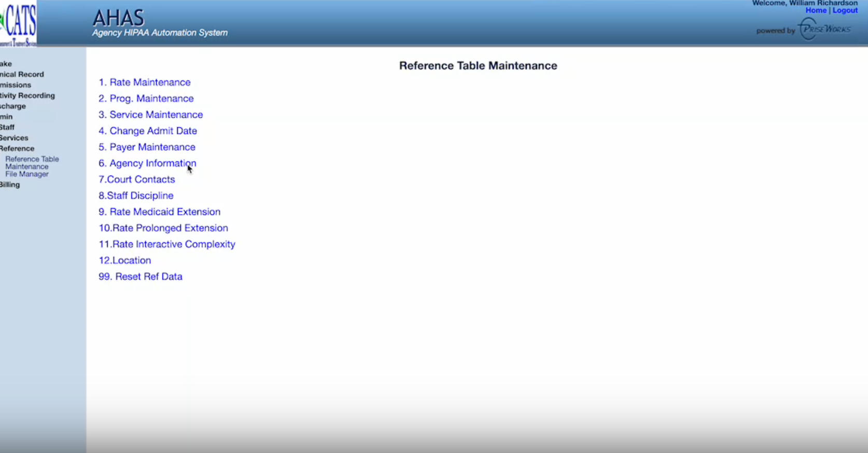Open Admin sidebar menu
This screenshot has width=868, height=453.
pyautogui.click(x=6, y=117)
